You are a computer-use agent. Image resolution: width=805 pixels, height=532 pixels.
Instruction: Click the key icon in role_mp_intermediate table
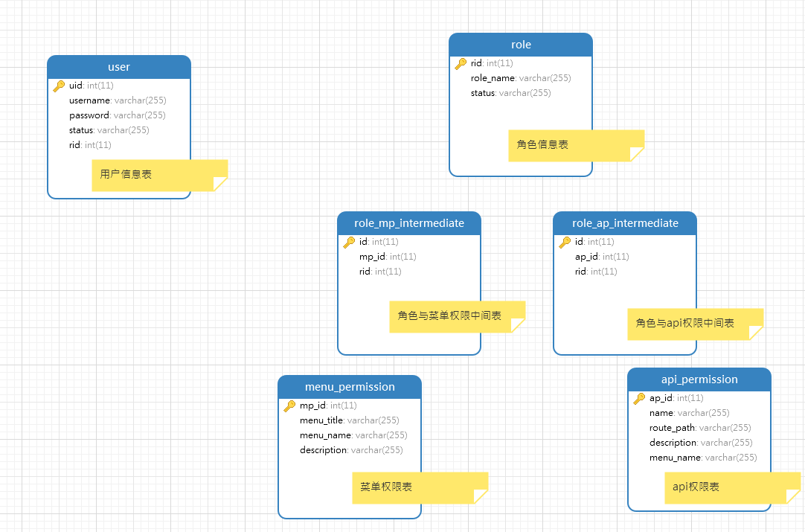point(349,242)
